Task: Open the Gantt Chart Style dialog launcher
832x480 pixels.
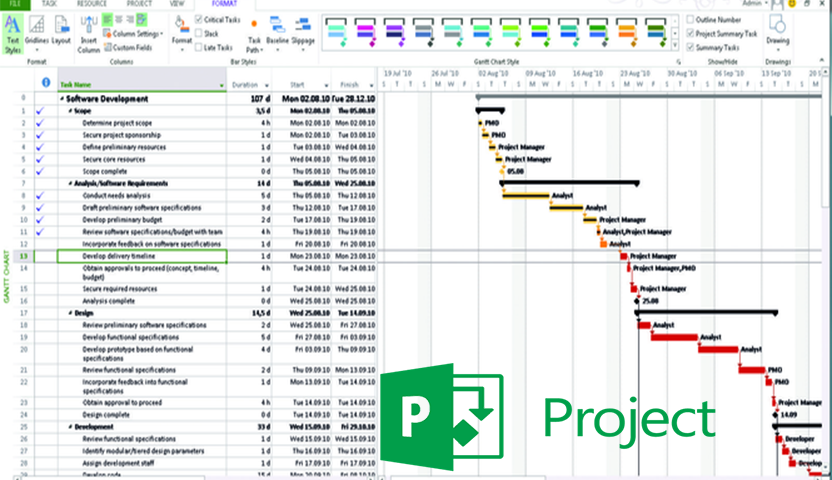Action: pos(679,62)
